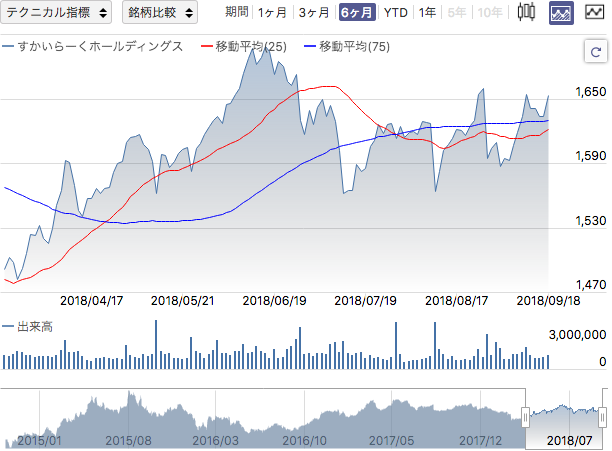The image size is (612, 451).
Task: Select the 1年 period
Action: (x=427, y=12)
